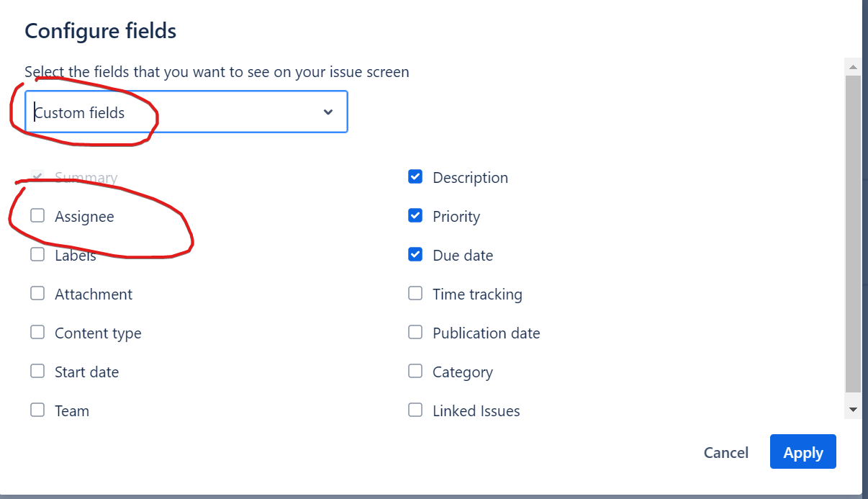Enable the Attachment field

point(37,293)
